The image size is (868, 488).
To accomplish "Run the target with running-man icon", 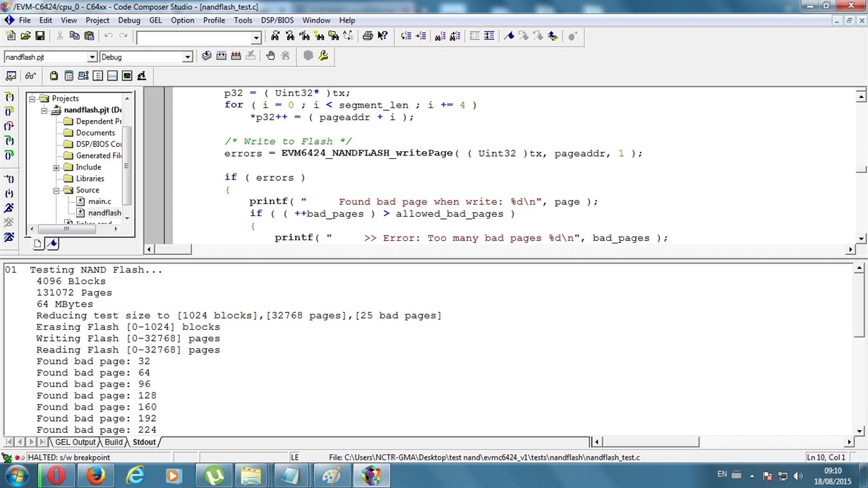I will pyautogui.click(x=9, y=208).
